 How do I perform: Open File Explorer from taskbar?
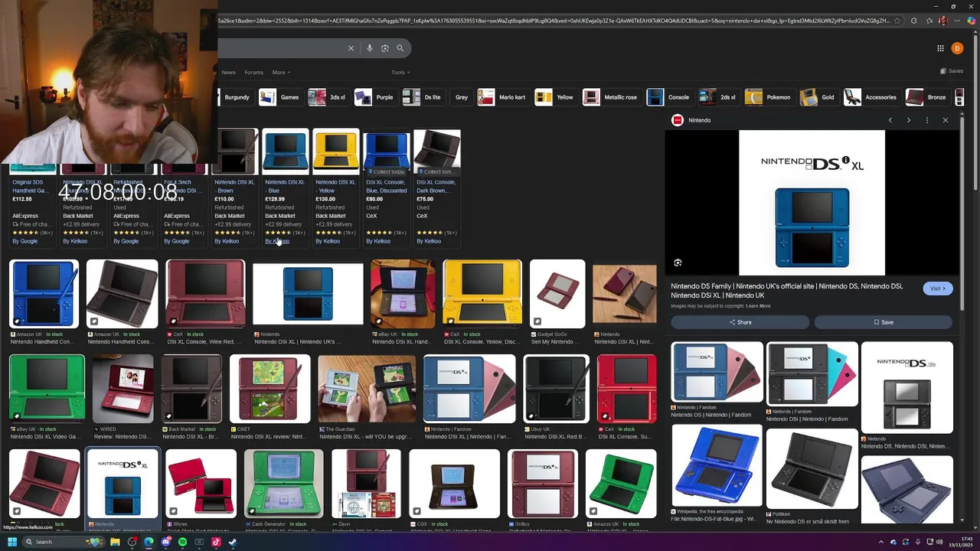115,542
